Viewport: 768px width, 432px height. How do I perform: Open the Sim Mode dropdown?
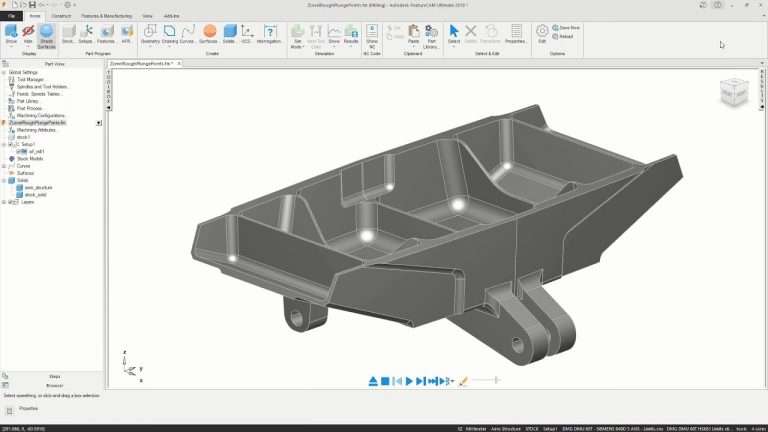coord(297,36)
